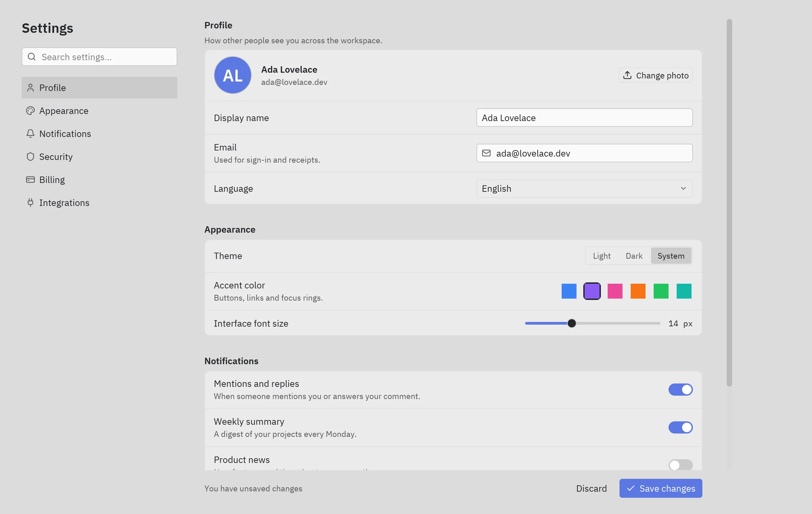Image resolution: width=812 pixels, height=514 pixels.
Task: Pick the purple accent color swatch
Action: [x=592, y=291]
